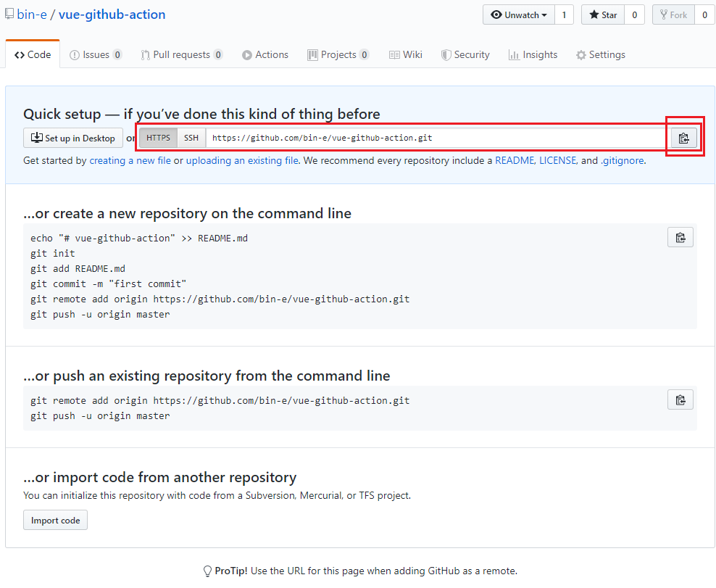Open the LICENSE recommendation link

[557, 160]
